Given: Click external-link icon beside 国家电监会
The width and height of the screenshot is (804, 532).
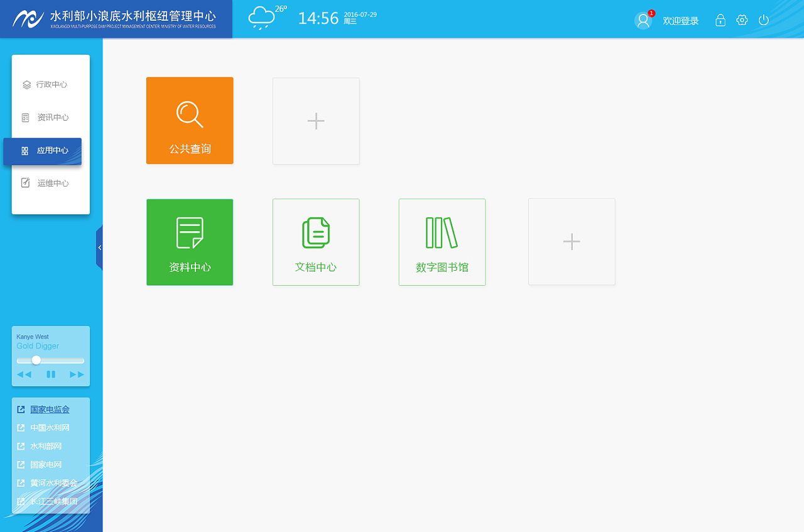Looking at the screenshot, I should (21, 410).
